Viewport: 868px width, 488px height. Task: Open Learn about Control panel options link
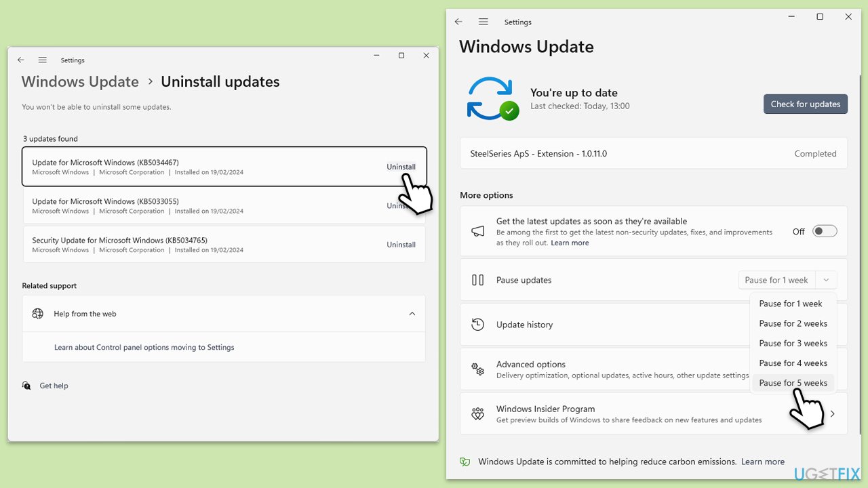tap(144, 347)
